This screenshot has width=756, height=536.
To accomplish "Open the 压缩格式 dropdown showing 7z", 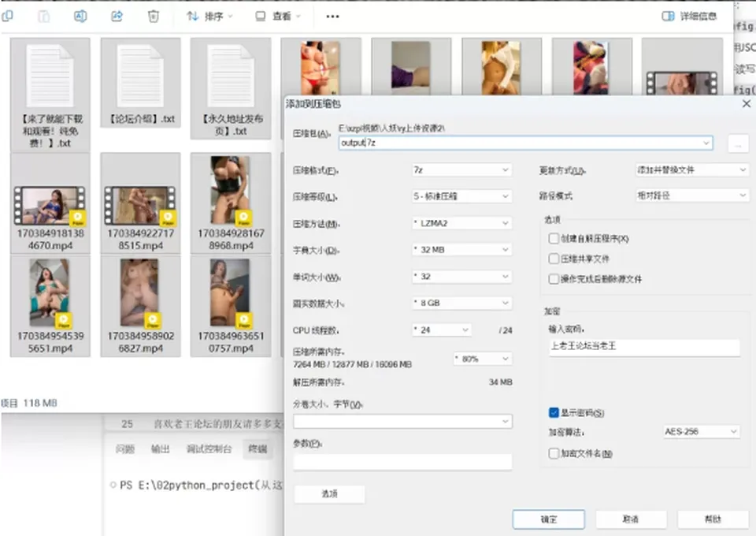I will click(461, 169).
